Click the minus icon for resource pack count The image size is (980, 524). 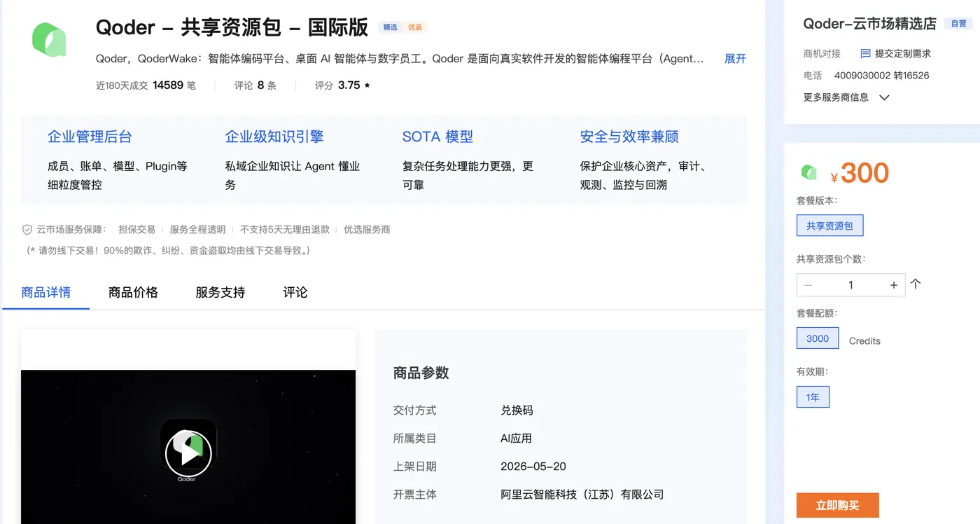(808, 285)
